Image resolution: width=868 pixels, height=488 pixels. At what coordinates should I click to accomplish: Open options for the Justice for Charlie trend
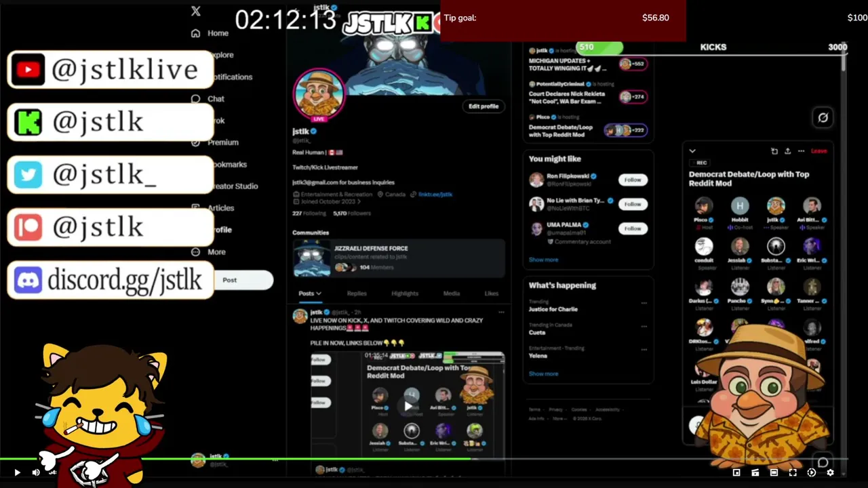644,303
